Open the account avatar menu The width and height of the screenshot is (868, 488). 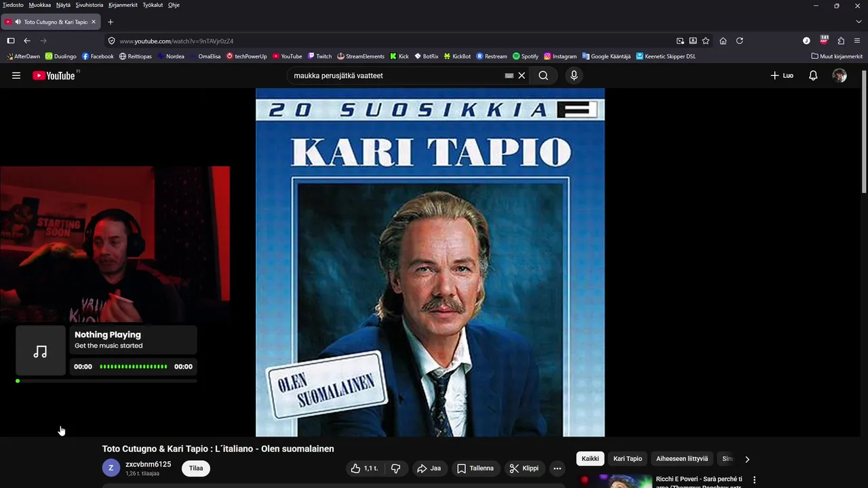click(840, 76)
